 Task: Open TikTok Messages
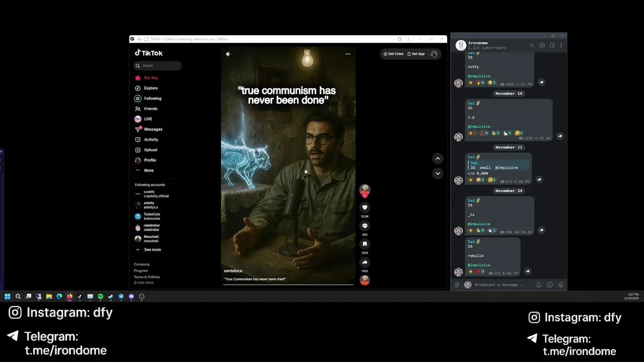(148, 129)
